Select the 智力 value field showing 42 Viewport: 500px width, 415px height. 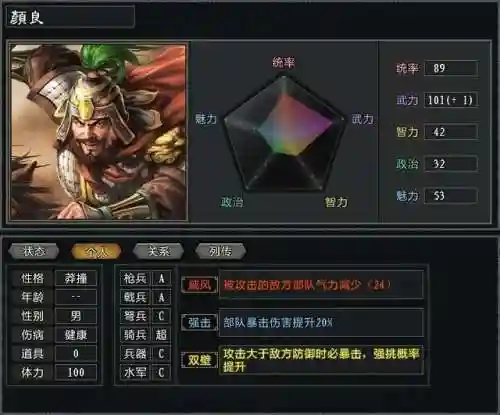point(451,132)
